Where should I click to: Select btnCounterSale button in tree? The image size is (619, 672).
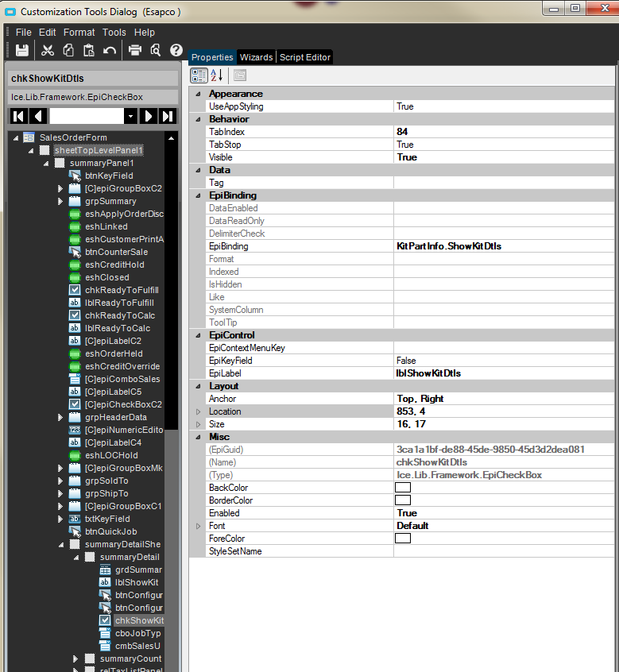pyautogui.click(x=115, y=252)
